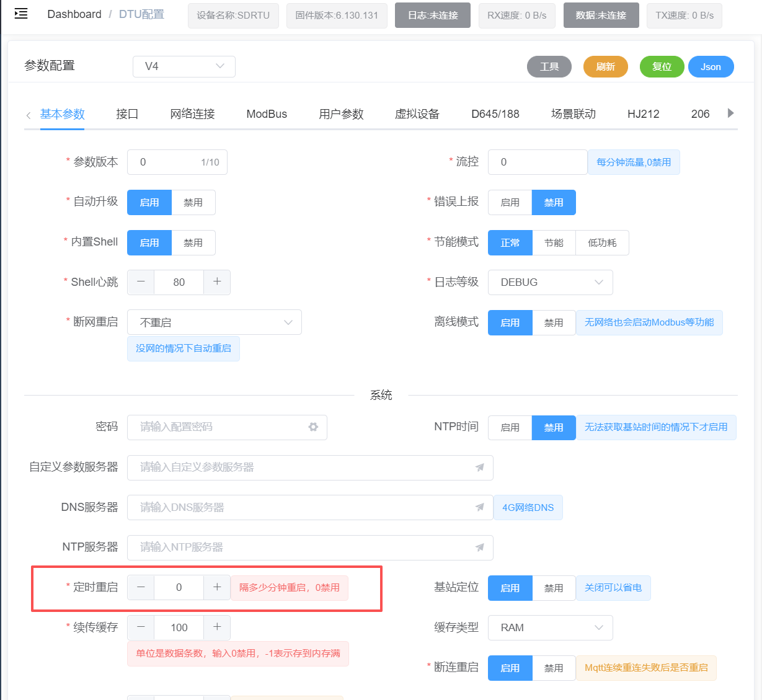Click send icon in DNS服务器 field
Screen dimensions: 762x700
479,507
